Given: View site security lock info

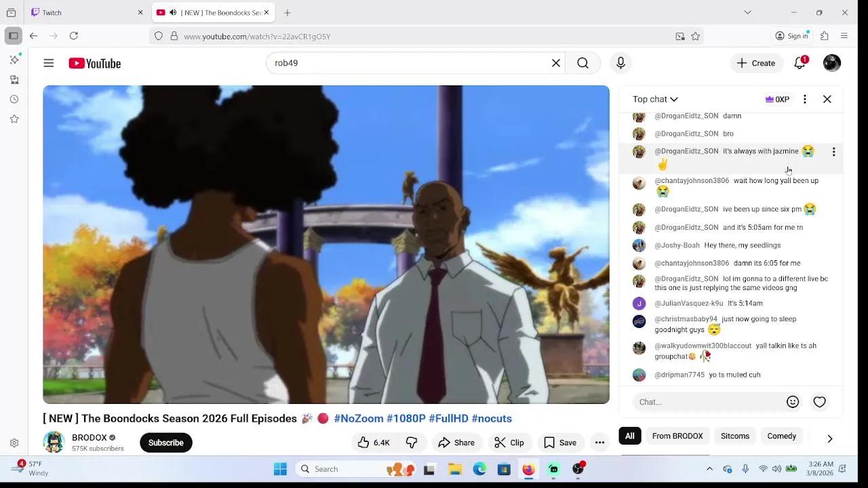Looking at the screenshot, I should coord(174,37).
